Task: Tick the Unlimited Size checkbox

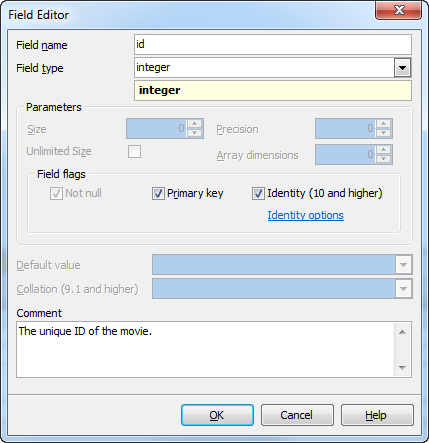Action: (134, 151)
